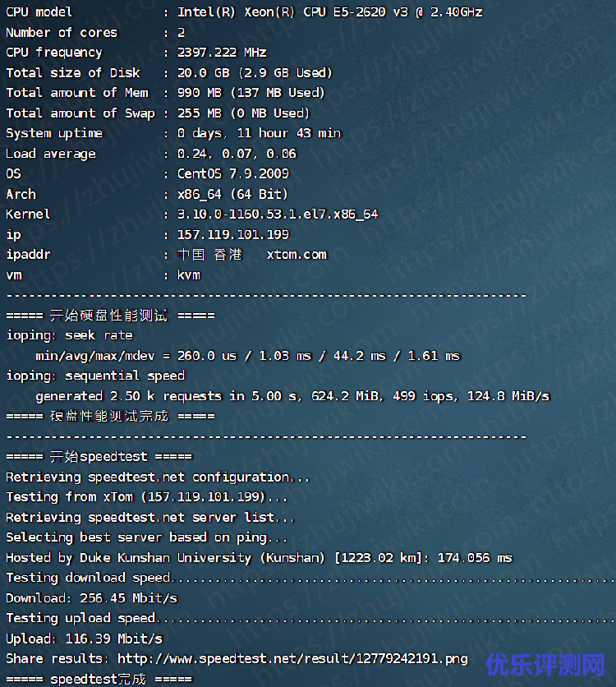Click the IP address 157.119.101.199 value
Viewport: 616px width, 687px height.
tap(233, 234)
